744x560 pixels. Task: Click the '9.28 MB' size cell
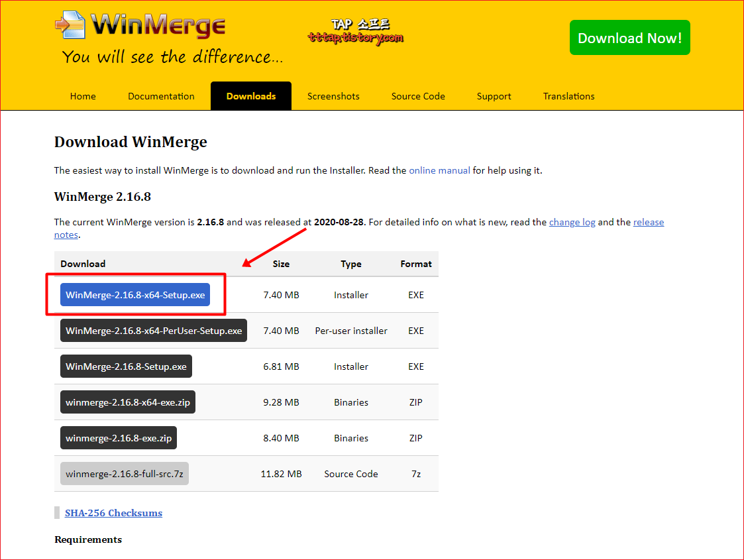[282, 402]
